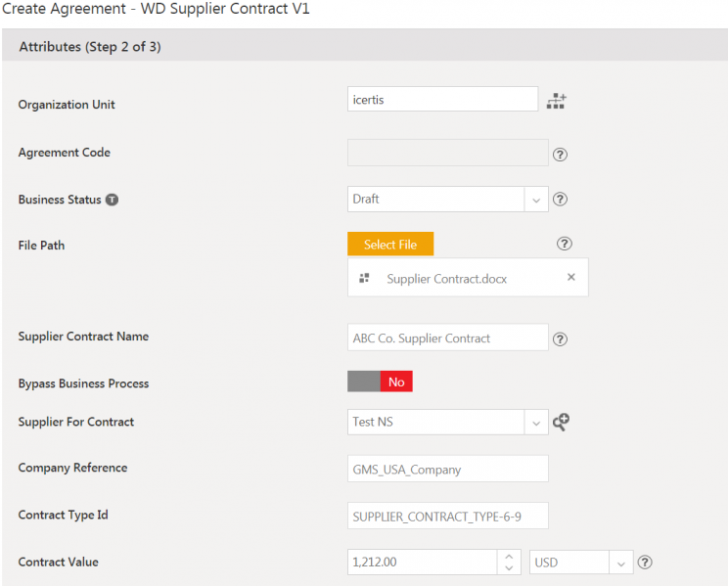The width and height of the screenshot is (728, 586).
Task: Increase Contract Value with up arrow
Action: tap(509, 557)
